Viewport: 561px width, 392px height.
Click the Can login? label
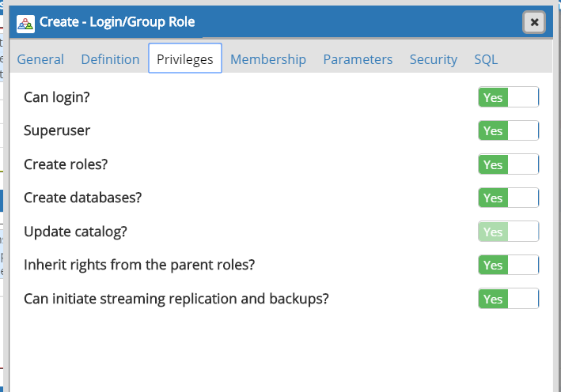coord(56,97)
